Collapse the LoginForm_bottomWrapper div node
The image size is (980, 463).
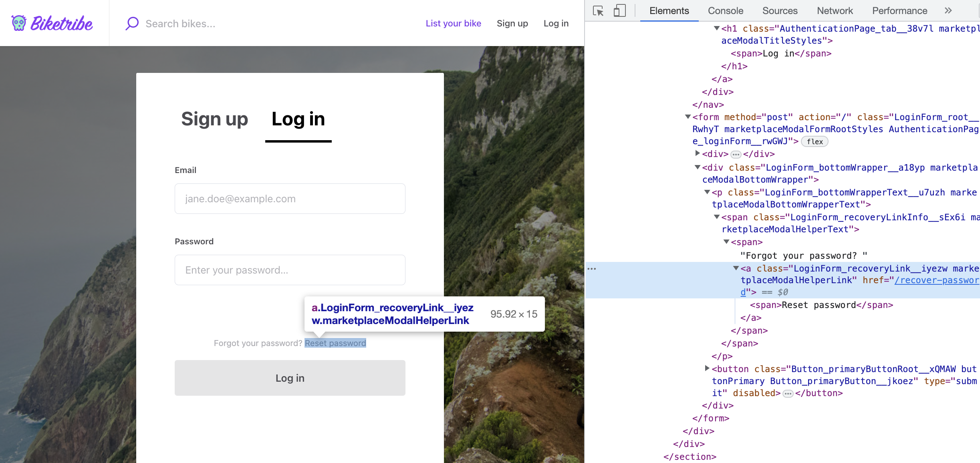(x=698, y=168)
